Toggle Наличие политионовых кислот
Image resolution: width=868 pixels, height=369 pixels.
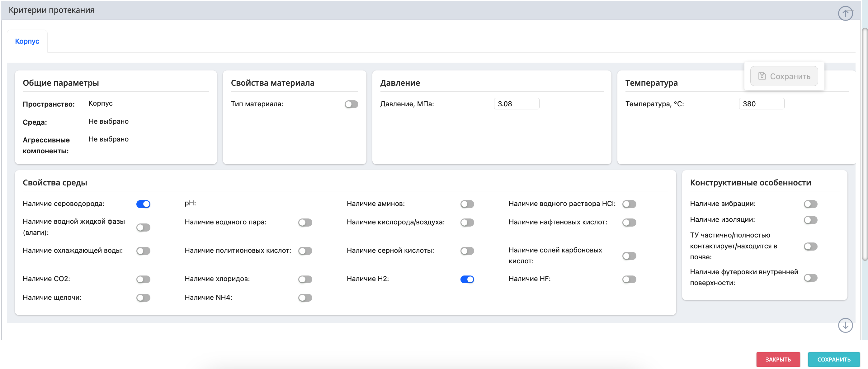click(x=305, y=251)
